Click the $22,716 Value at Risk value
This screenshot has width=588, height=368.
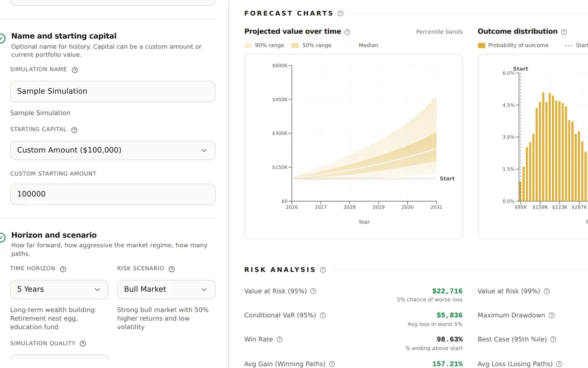point(447,291)
